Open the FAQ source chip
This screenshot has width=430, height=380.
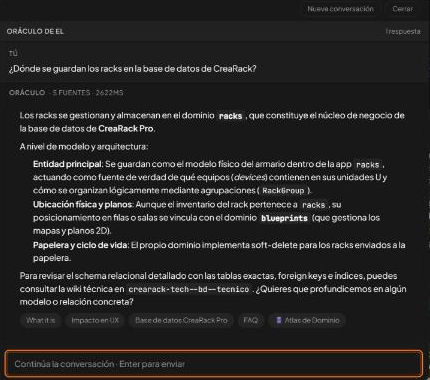250,320
